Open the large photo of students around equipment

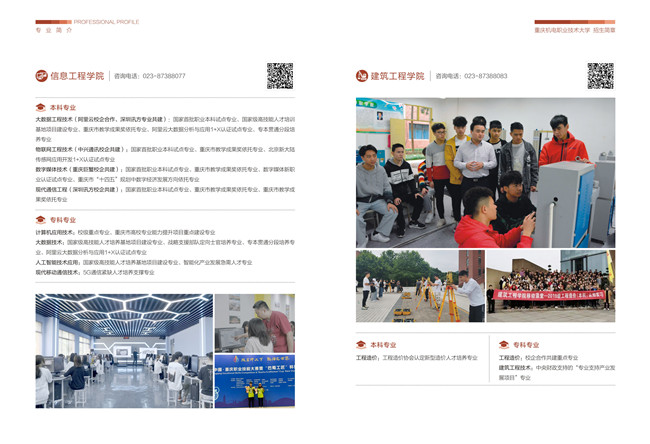tap(485, 172)
